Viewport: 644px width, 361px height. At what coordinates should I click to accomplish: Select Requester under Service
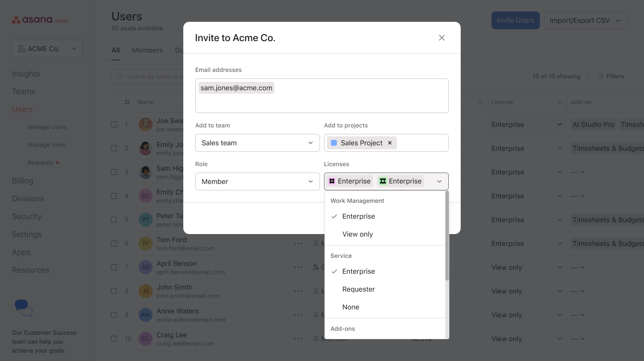385,289
